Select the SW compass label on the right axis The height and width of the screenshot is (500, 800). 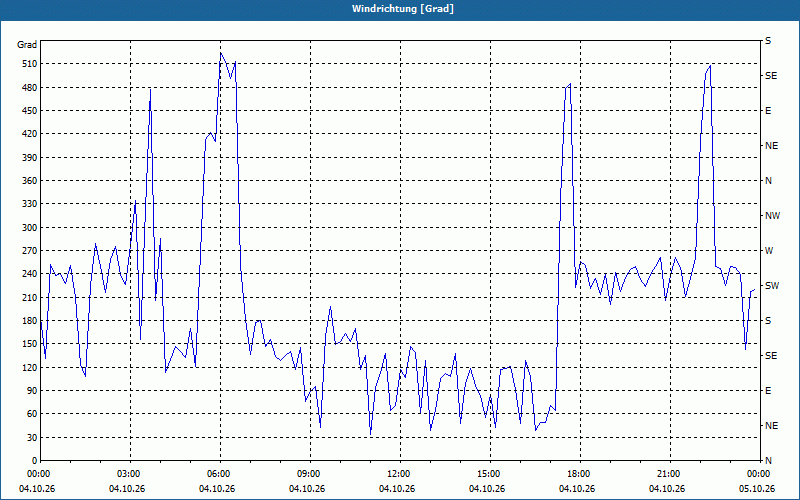772,286
